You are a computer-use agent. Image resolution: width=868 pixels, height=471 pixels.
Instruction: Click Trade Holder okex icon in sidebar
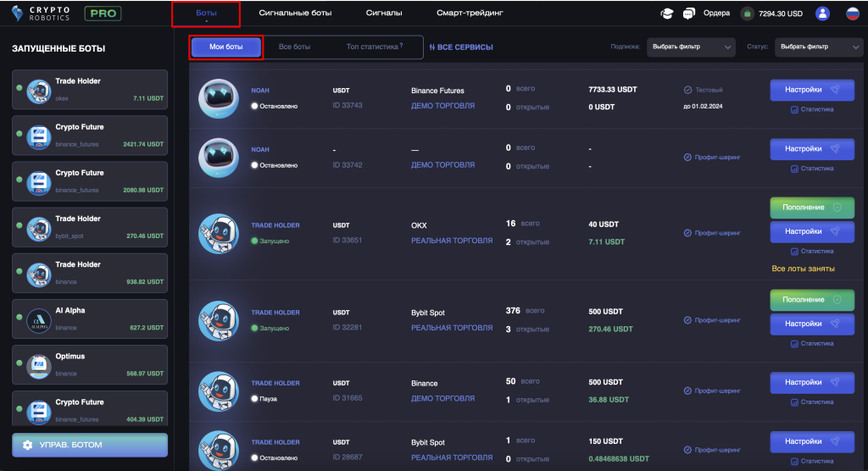pos(39,91)
